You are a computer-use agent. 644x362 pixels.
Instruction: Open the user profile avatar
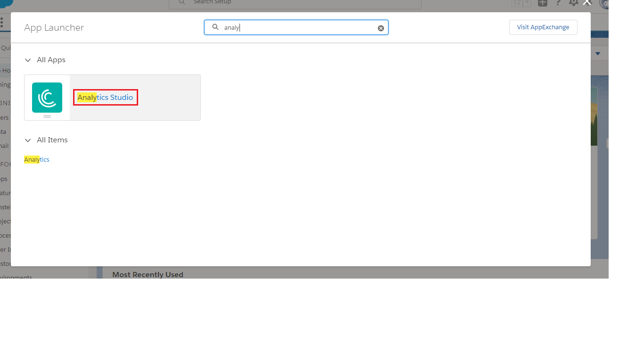[x=604, y=4]
